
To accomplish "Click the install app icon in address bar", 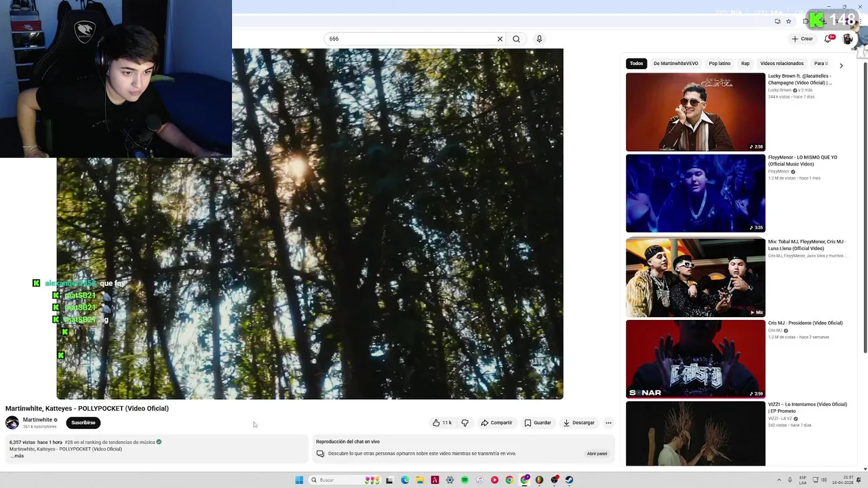I will (x=777, y=21).
